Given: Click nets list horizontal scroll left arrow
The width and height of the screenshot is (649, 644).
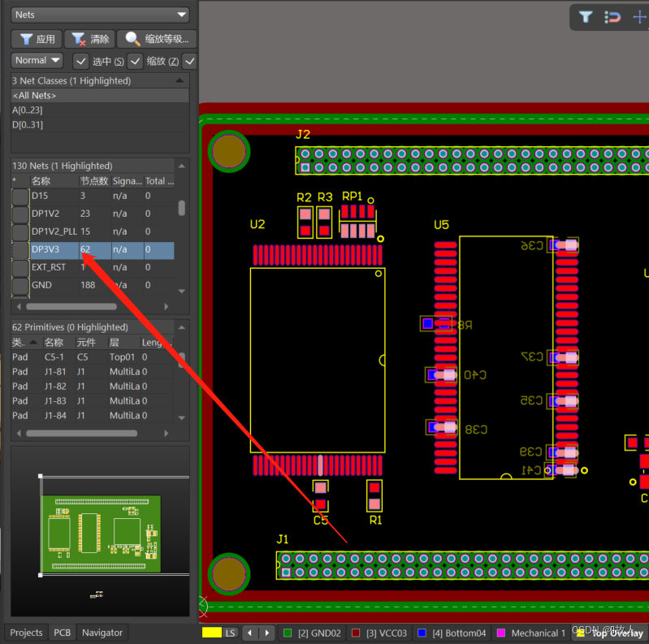Looking at the screenshot, I should 19,307.
